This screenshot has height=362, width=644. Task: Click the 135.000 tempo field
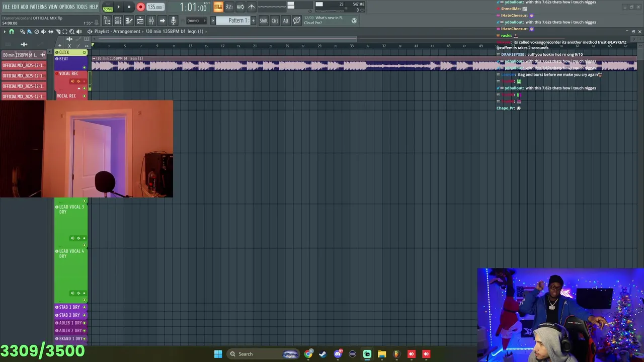[155, 7]
